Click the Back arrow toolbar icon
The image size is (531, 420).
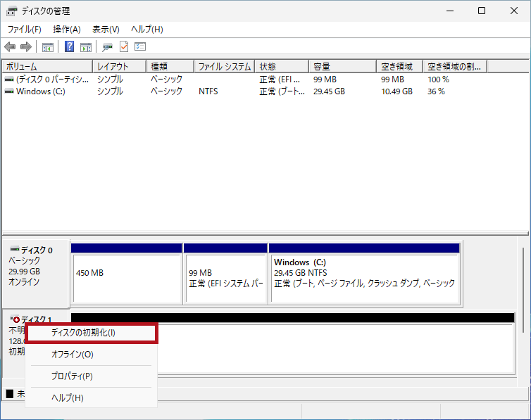pos(10,47)
